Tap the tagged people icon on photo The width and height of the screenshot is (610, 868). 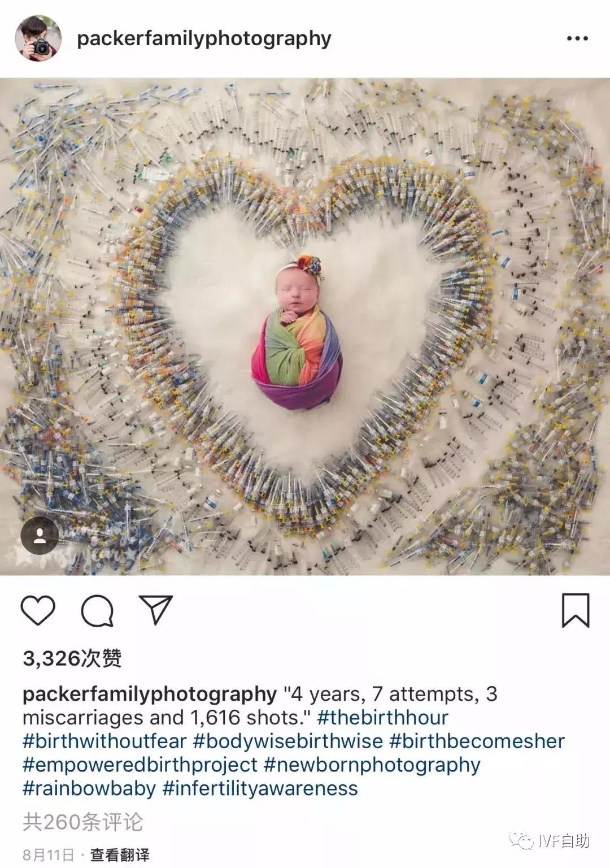40,536
